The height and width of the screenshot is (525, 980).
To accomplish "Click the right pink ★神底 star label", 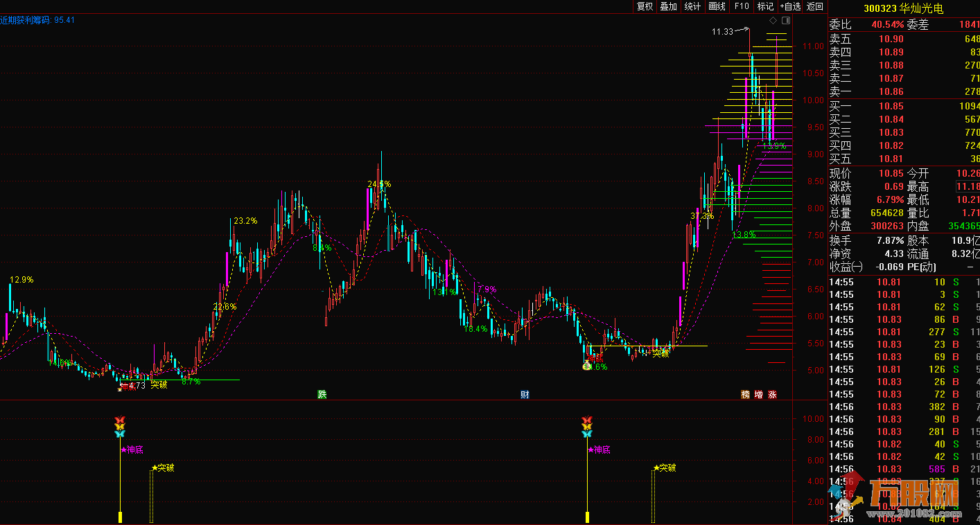I will pos(599,450).
